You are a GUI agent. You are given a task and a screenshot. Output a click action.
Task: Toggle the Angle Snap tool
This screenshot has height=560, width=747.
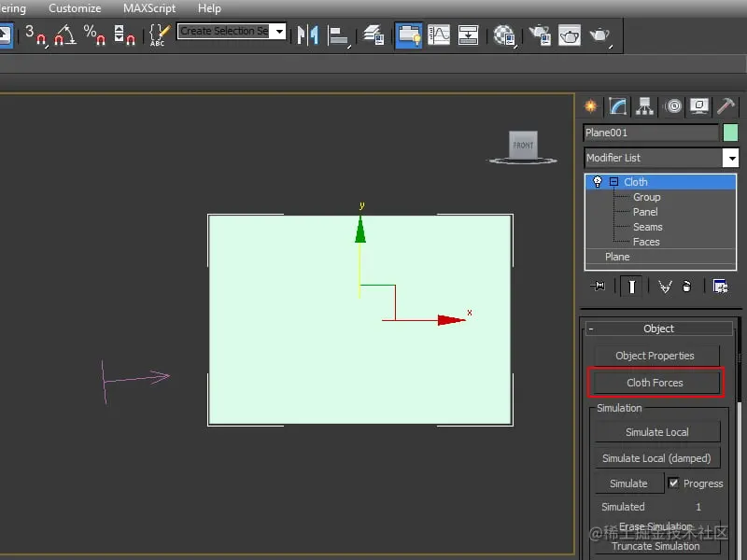click(65, 35)
